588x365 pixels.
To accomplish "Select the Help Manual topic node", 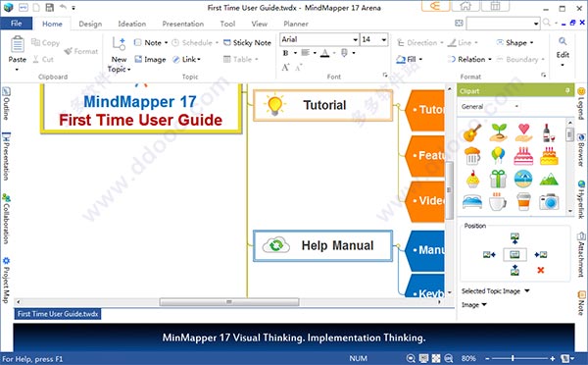I will (323, 246).
